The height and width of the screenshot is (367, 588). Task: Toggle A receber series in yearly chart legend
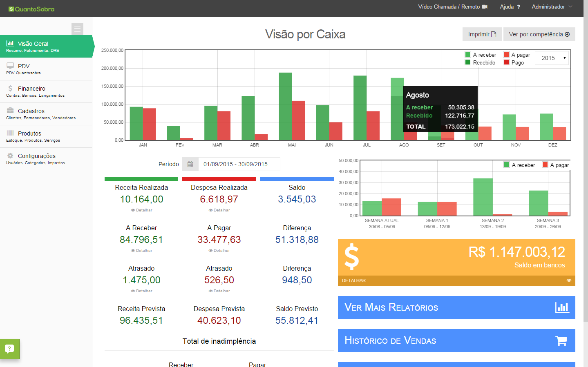[x=481, y=55]
